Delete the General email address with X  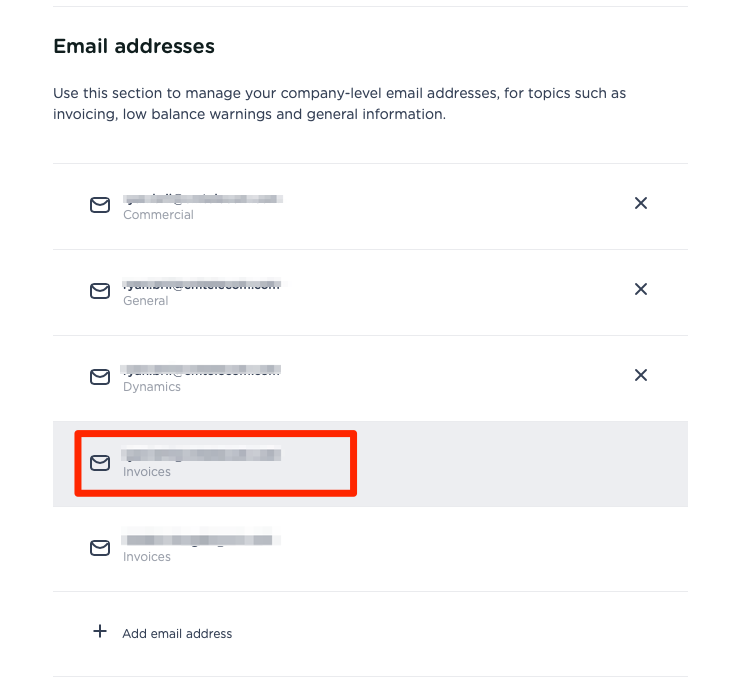pos(641,289)
